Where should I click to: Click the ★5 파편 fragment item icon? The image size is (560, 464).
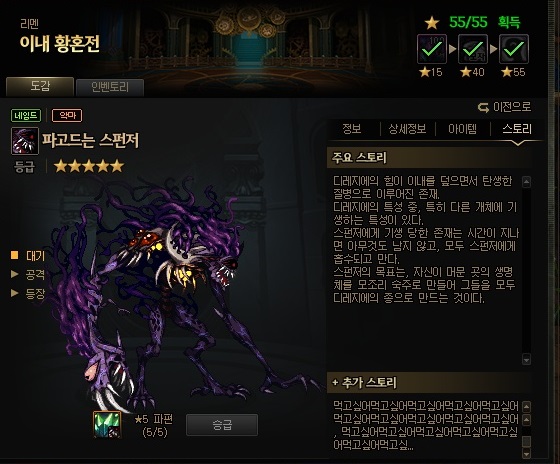(x=107, y=424)
